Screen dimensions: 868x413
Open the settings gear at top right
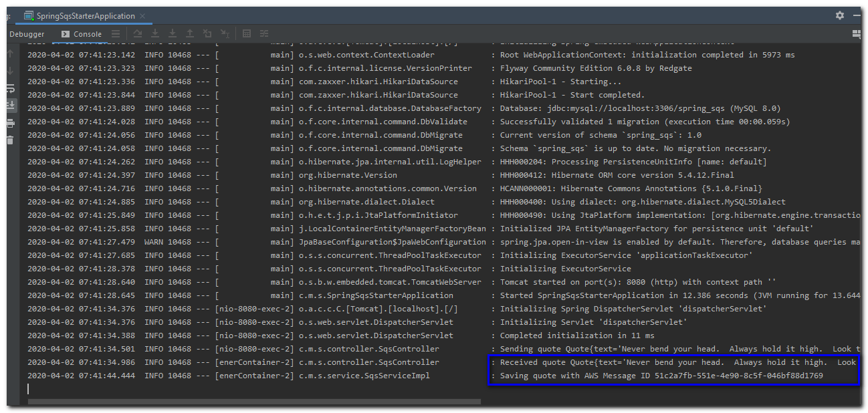point(840,14)
